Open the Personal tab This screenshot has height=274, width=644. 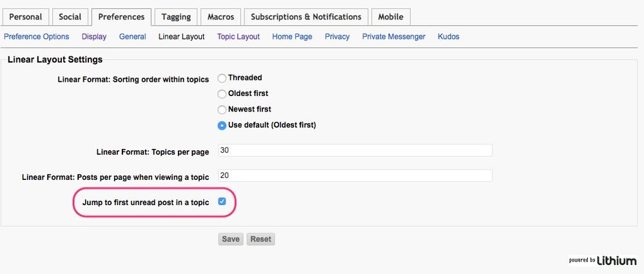[26, 17]
